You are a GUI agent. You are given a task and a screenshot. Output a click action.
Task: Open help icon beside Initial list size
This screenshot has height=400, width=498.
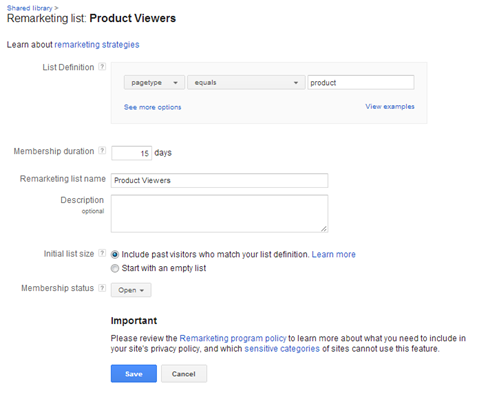point(102,253)
